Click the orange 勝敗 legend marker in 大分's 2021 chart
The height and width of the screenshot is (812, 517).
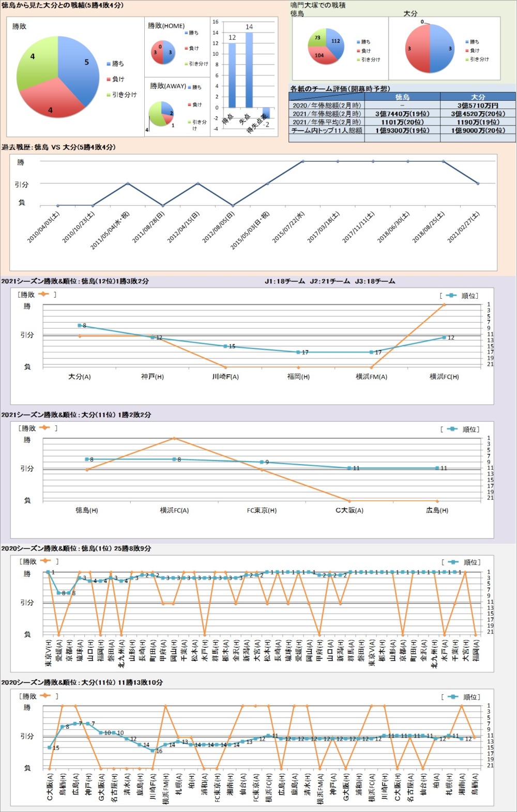(44, 428)
